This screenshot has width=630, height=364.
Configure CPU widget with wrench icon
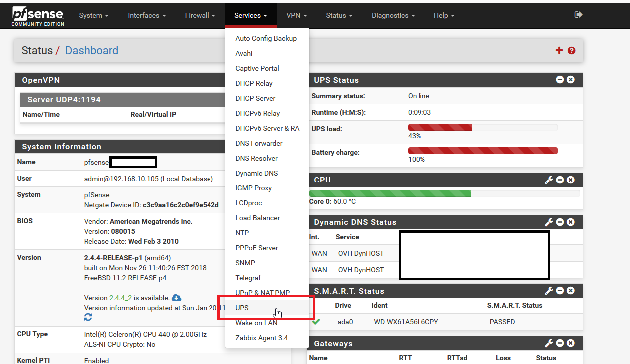549,180
